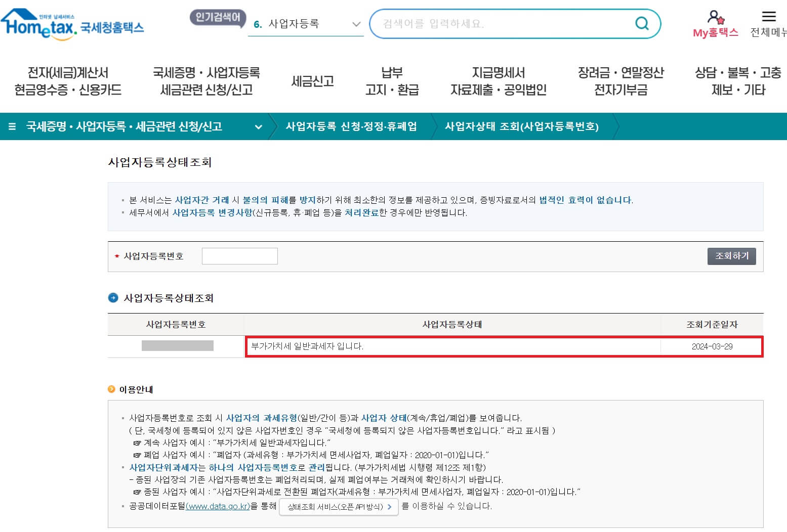Click the hamburger icon on the teal breadcrumb bar
787x532 pixels.
pos(11,127)
